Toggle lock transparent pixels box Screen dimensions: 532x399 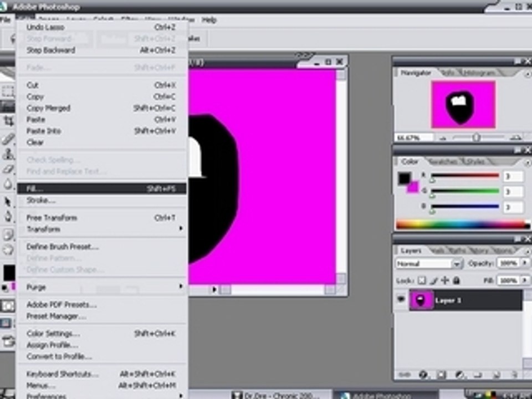(x=421, y=280)
